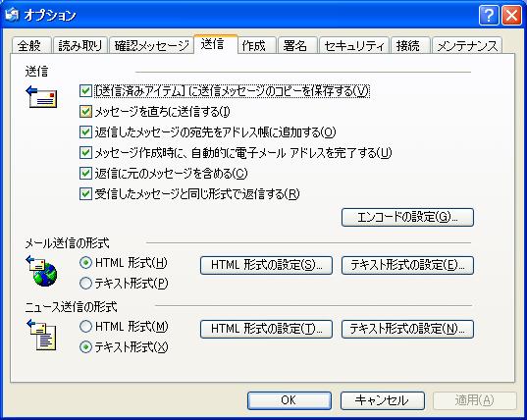Image resolution: width=527 pixels, height=420 pixels.
Task: Open the メンテナンス tab
Action: [467, 45]
